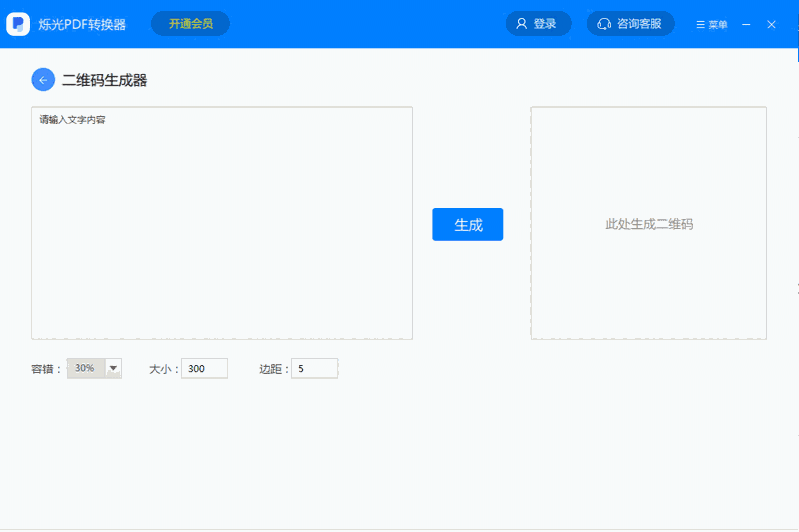
Task: Click the 开通会员 membership button
Action: (190, 23)
